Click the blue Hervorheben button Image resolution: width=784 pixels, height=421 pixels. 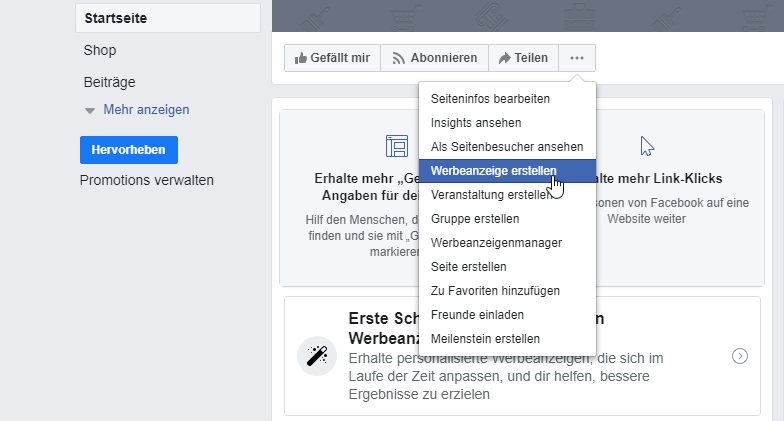tap(128, 150)
